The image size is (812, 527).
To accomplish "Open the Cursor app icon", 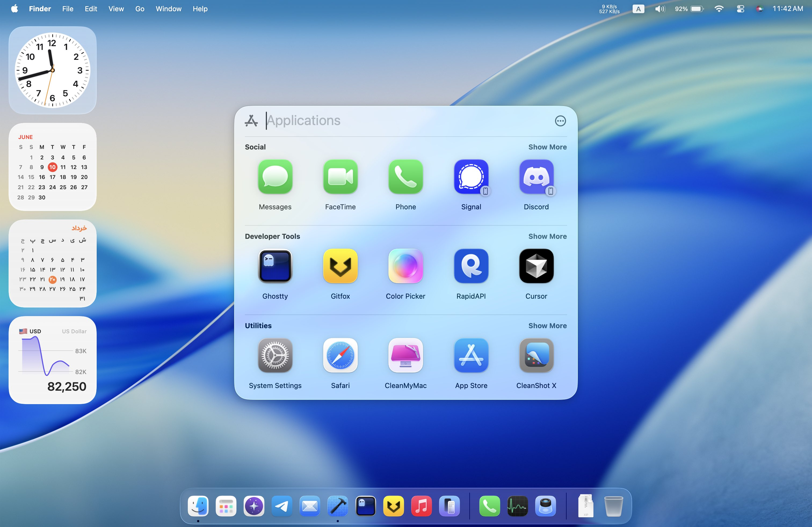I will [536, 266].
